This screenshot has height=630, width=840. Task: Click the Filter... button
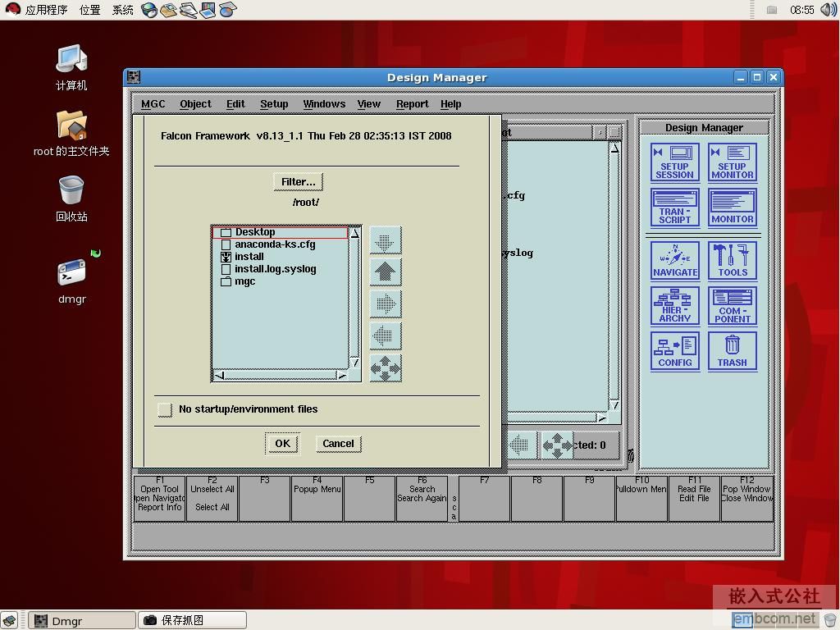(298, 182)
